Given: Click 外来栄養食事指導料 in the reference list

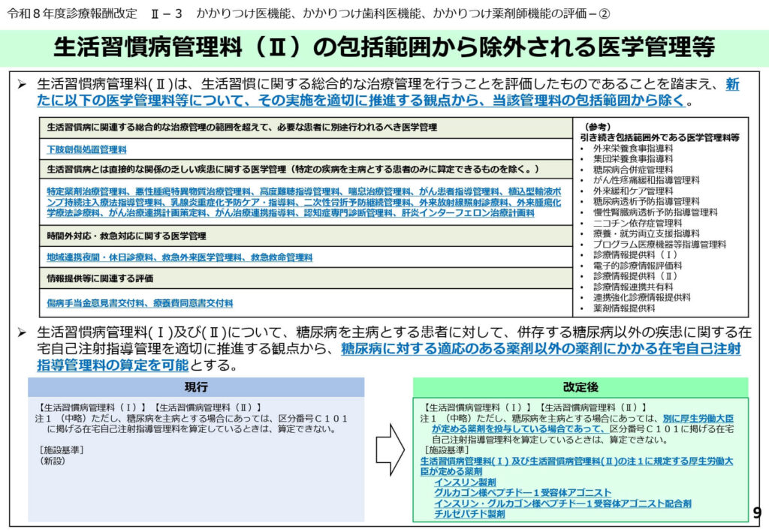Looking at the screenshot, I should point(632,149).
